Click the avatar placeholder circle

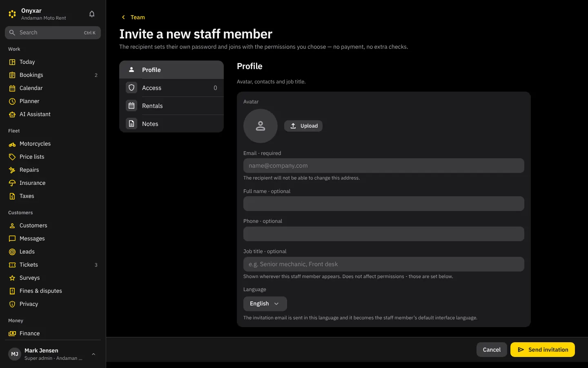(261, 126)
